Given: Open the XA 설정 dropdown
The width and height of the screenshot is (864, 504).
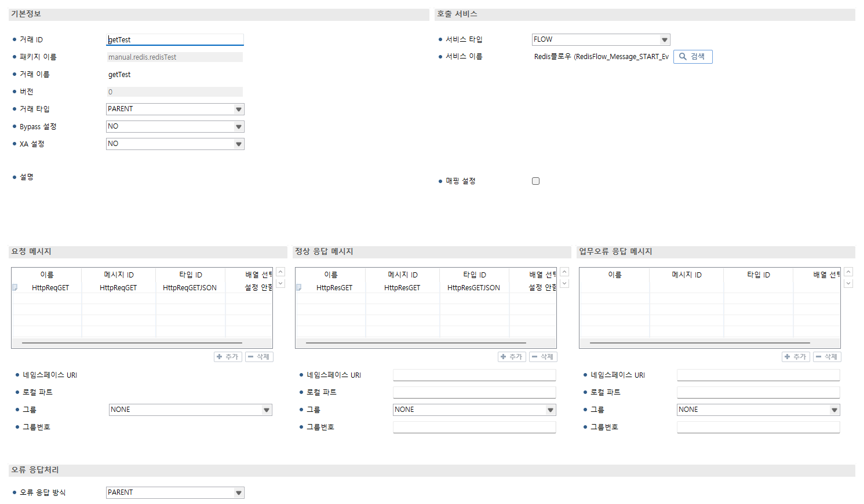Looking at the screenshot, I should pos(175,144).
